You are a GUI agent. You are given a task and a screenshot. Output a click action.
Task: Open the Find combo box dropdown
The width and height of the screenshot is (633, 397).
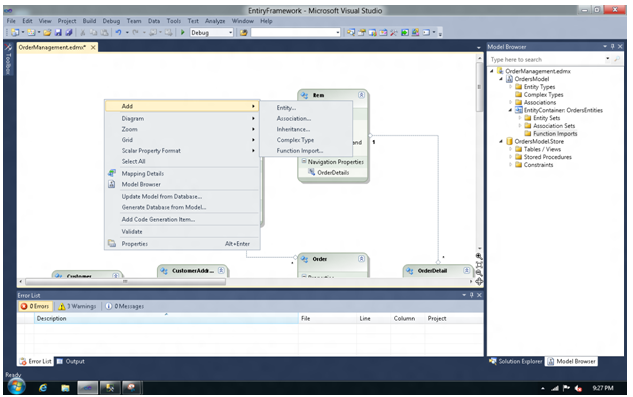(337, 33)
